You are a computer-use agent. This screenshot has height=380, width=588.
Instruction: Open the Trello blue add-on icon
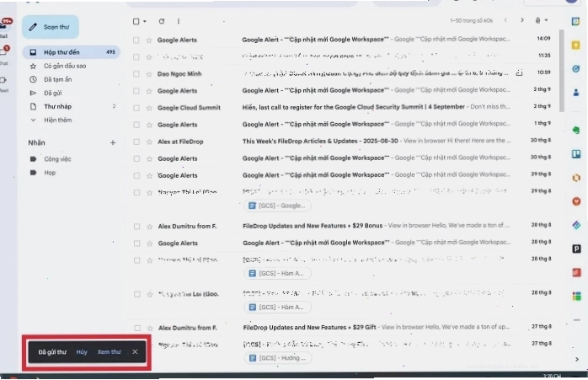(x=576, y=154)
